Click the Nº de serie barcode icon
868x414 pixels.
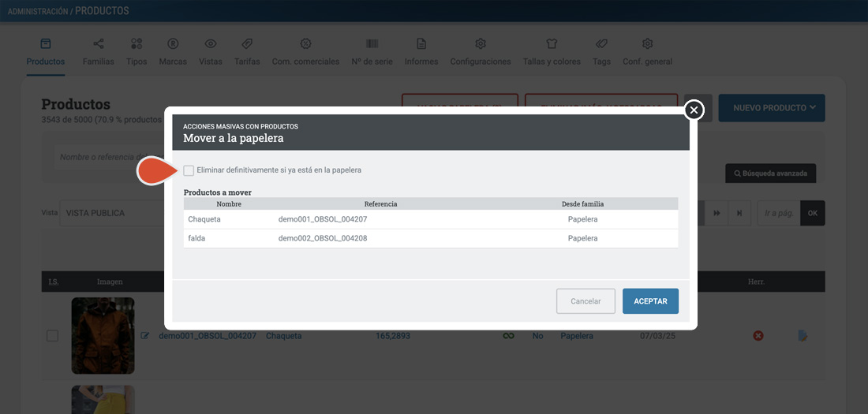pyautogui.click(x=372, y=43)
